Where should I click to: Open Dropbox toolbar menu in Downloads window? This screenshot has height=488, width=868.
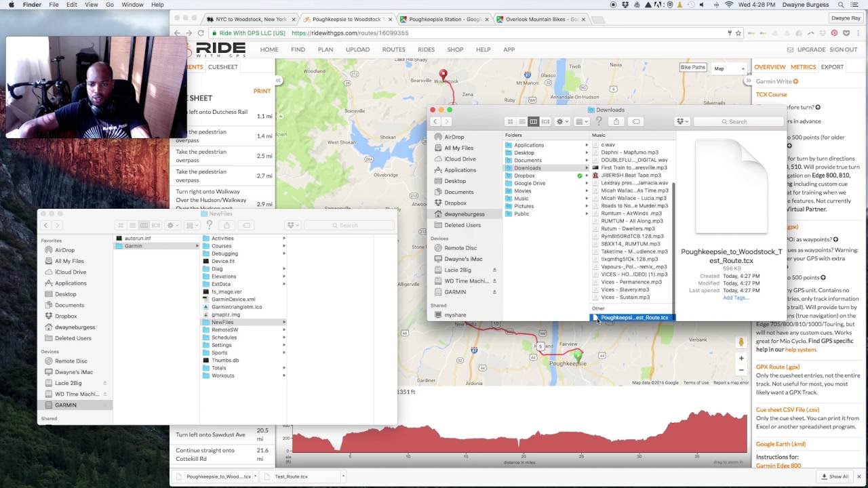coord(682,121)
